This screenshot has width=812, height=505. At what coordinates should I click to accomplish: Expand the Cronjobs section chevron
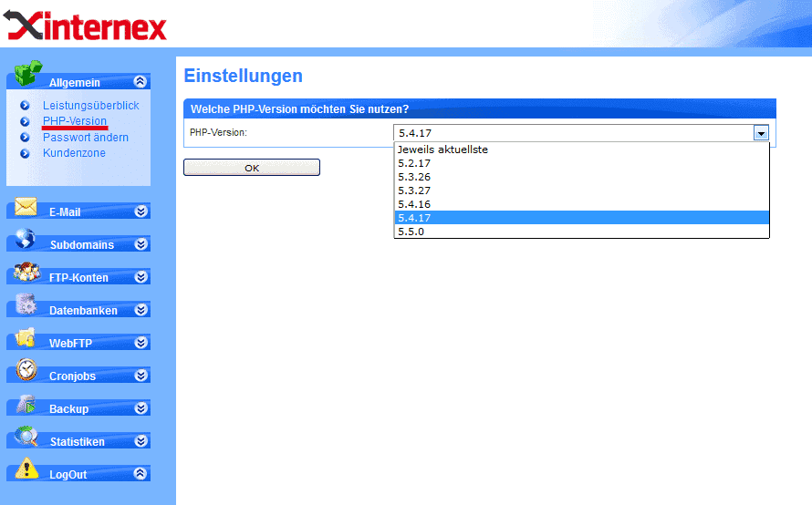coord(141,376)
